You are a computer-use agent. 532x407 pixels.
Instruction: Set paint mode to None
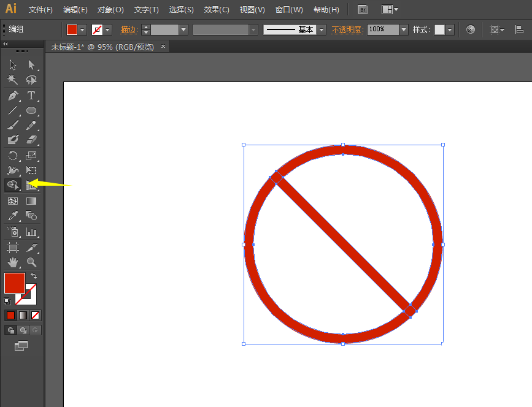pos(36,315)
